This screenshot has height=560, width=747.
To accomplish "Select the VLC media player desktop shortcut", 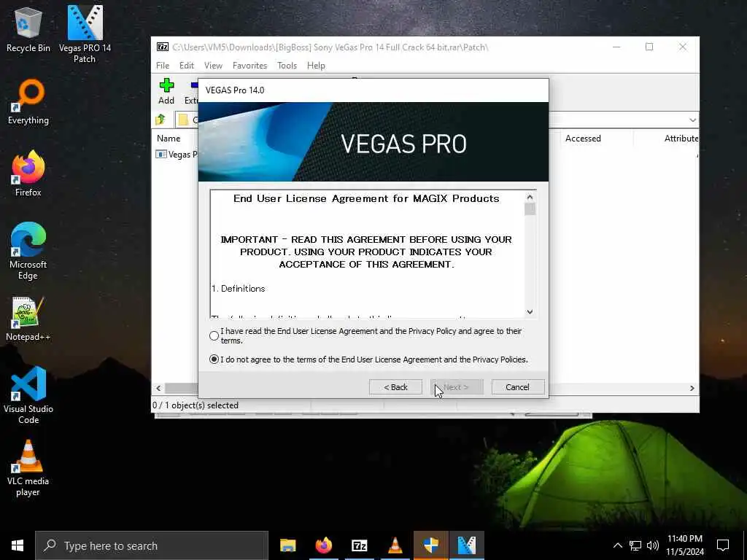I will tap(28, 468).
